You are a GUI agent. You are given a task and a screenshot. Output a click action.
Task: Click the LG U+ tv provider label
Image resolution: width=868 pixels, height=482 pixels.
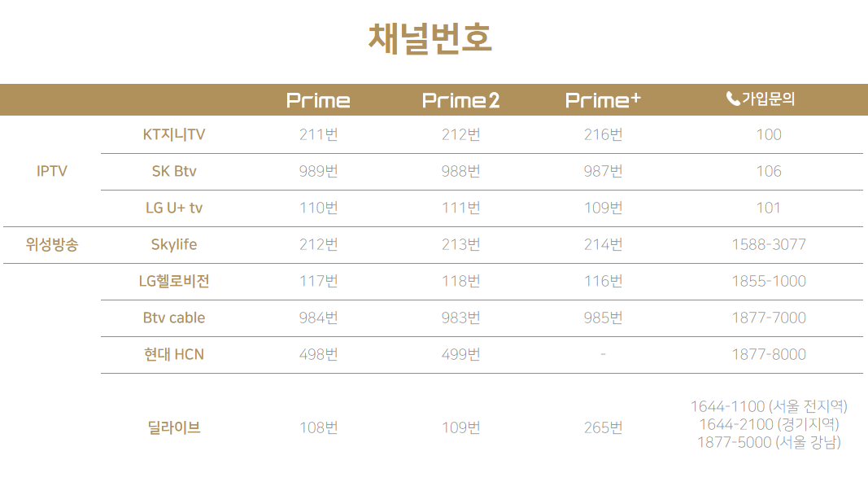click(174, 208)
